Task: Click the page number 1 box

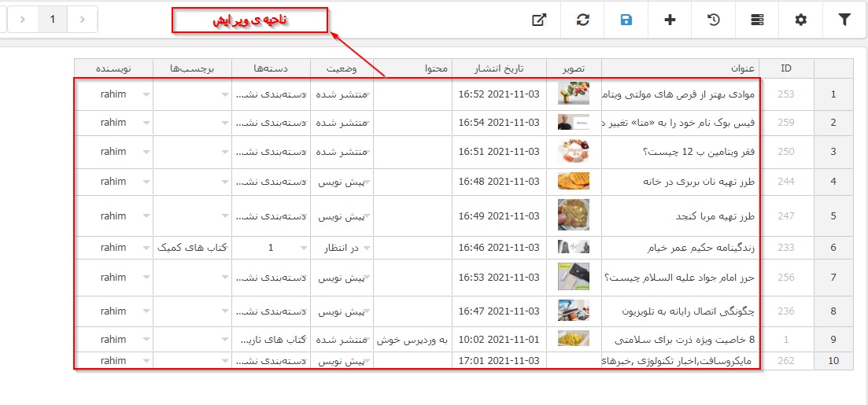Action: 52,20
